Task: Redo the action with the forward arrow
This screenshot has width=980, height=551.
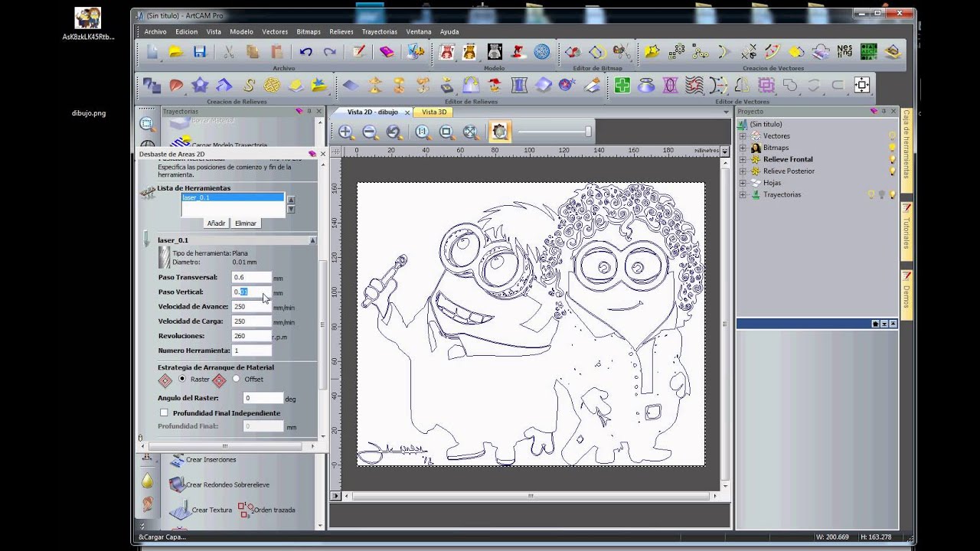Action: click(330, 52)
